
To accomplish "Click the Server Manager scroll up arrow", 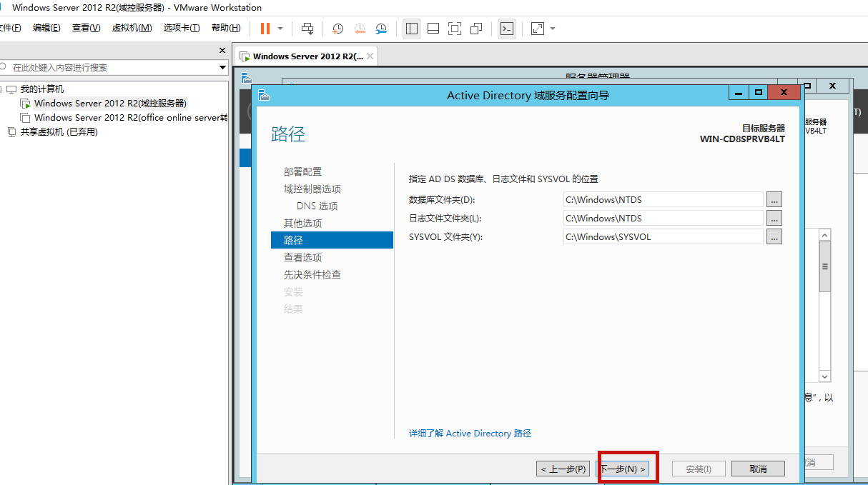I will 824,235.
